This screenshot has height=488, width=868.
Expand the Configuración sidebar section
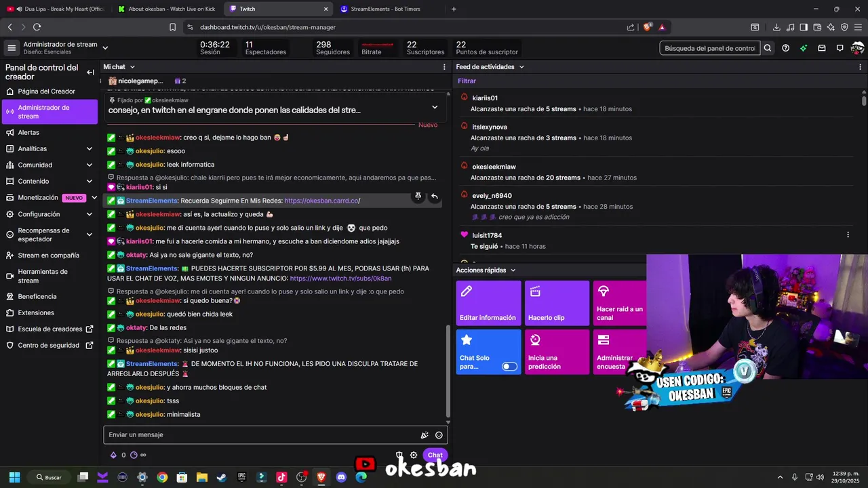(89, 214)
